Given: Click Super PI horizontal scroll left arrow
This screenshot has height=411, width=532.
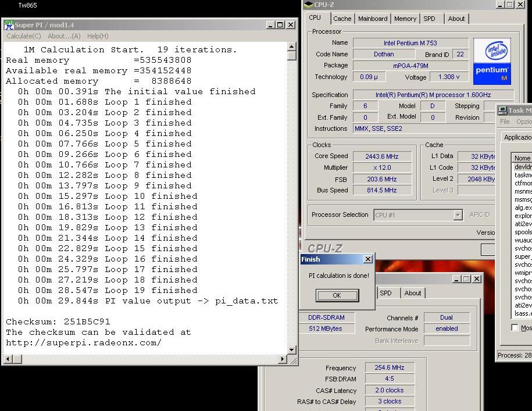Looking at the screenshot, I should (x=8, y=359).
